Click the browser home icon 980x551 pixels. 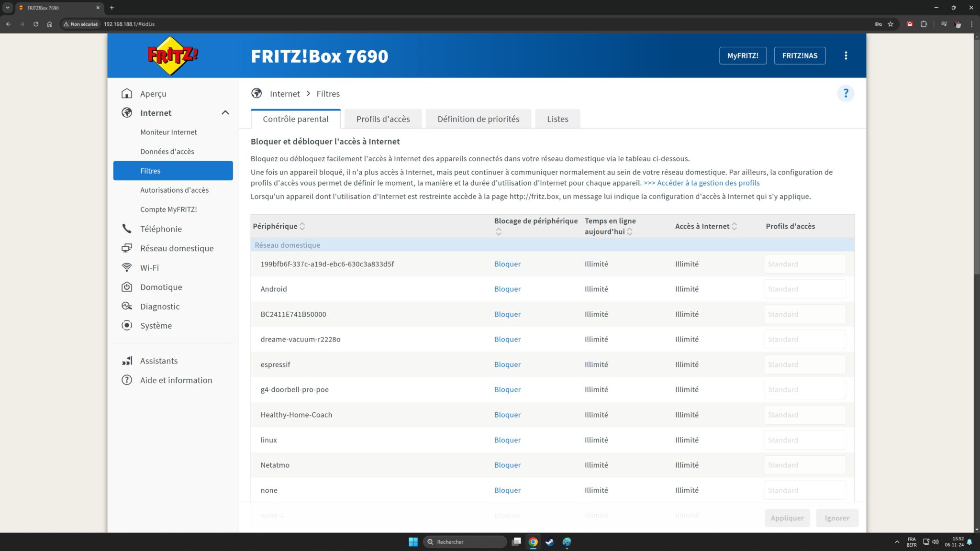[x=50, y=24]
